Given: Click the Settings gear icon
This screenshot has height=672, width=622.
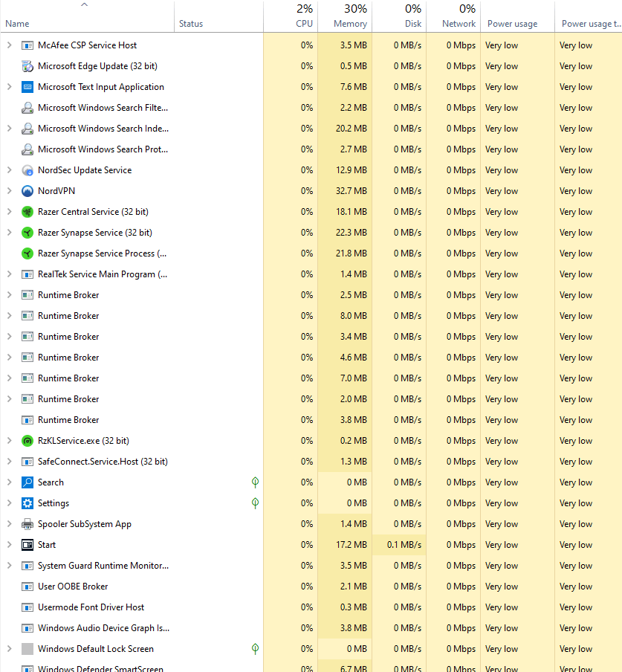Looking at the screenshot, I should pos(27,503).
